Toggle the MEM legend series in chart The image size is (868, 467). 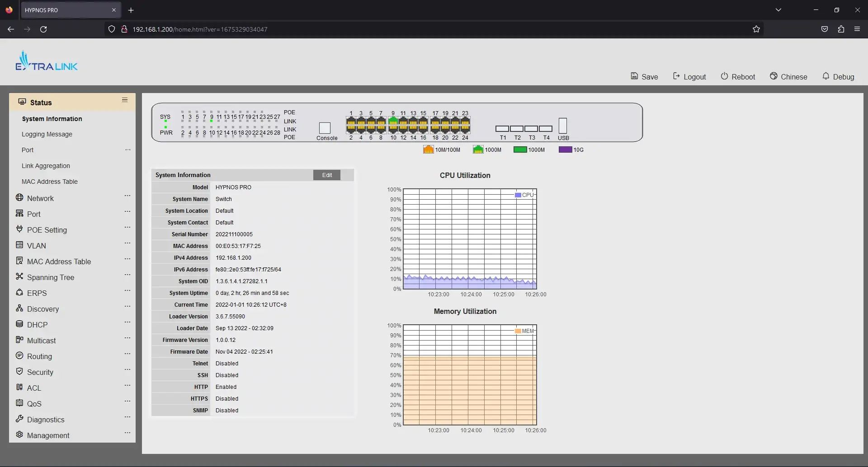524,331
